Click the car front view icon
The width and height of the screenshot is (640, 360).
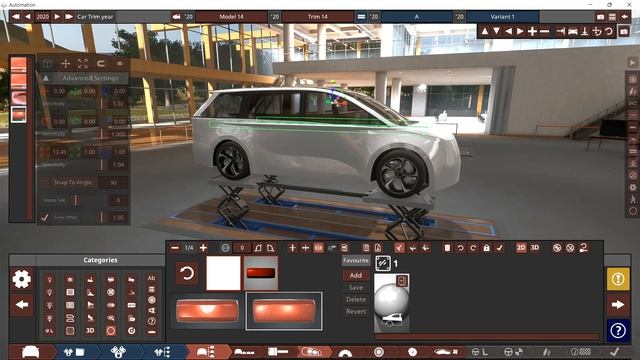pyautogui.click(x=573, y=31)
